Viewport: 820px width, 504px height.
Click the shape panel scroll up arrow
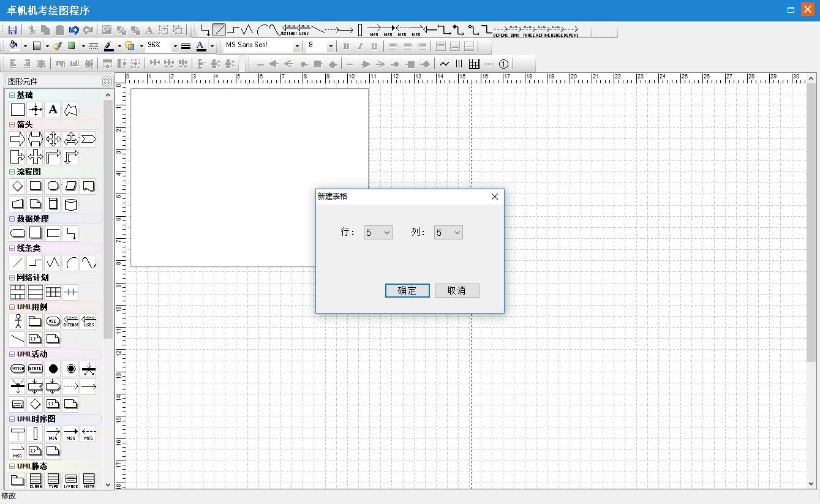pyautogui.click(x=108, y=95)
